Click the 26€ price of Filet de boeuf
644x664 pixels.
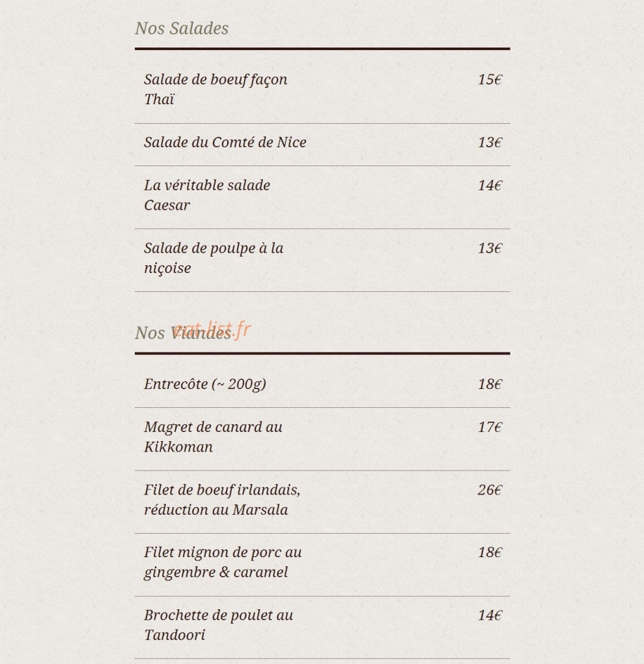click(x=490, y=490)
